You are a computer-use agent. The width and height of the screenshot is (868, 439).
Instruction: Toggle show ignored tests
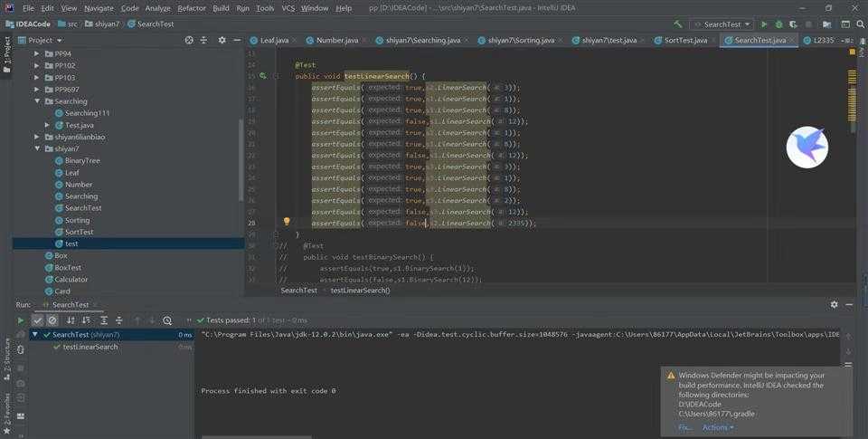52,320
